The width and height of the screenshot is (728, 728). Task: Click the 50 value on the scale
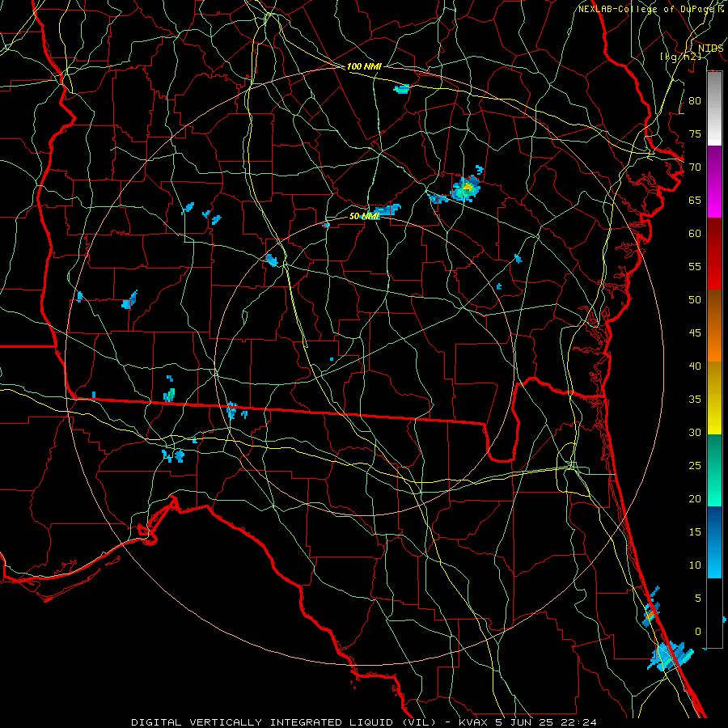coord(695,300)
